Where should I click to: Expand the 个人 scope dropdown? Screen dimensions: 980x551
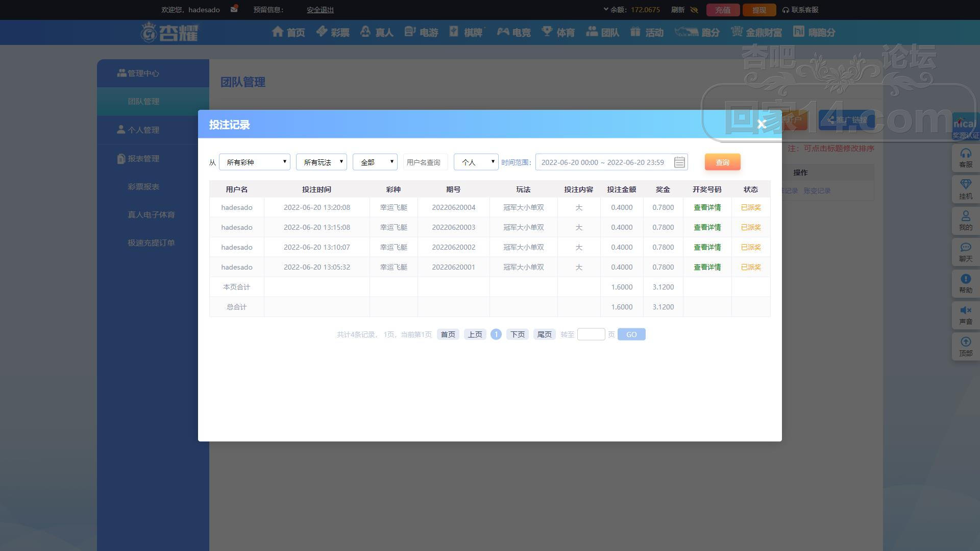(476, 162)
